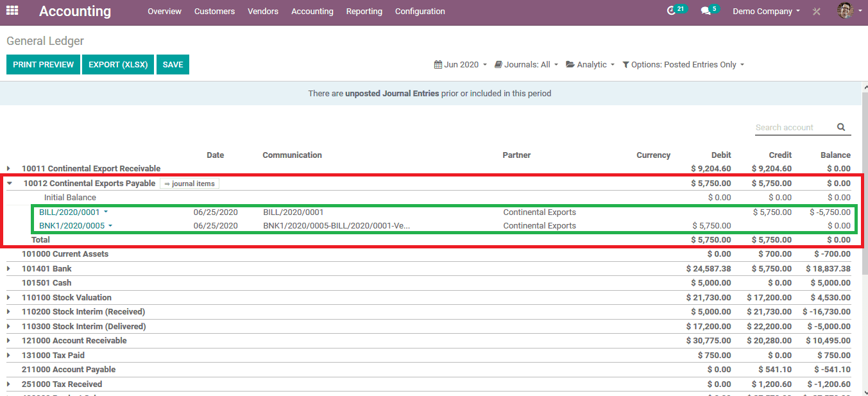Image resolution: width=868 pixels, height=396 pixels.
Task: Select the 211000 Account Payable row
Action: pyautogui.click(x=429, y=370)
